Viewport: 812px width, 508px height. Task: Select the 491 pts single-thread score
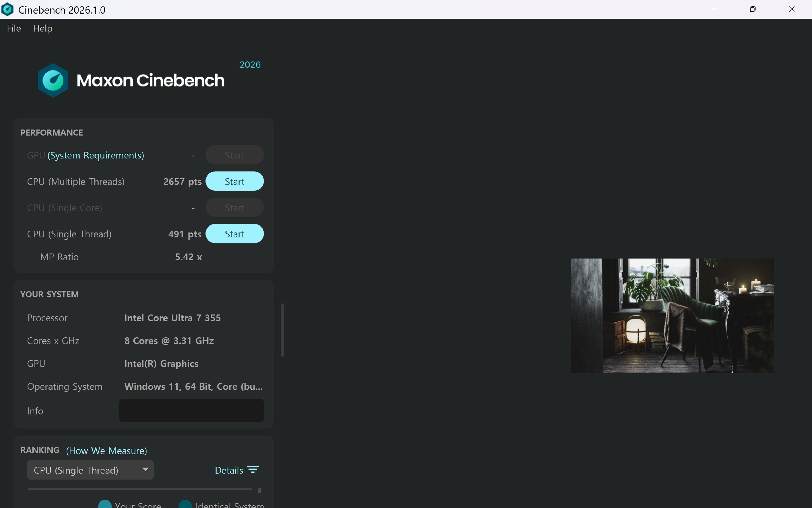coord(185,234)
